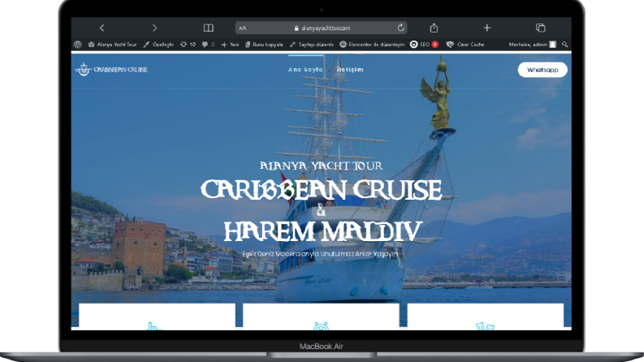Screen dimensions: 644x362
Task: Add a new tab with plus icon
Action: [x=487, y=28]
